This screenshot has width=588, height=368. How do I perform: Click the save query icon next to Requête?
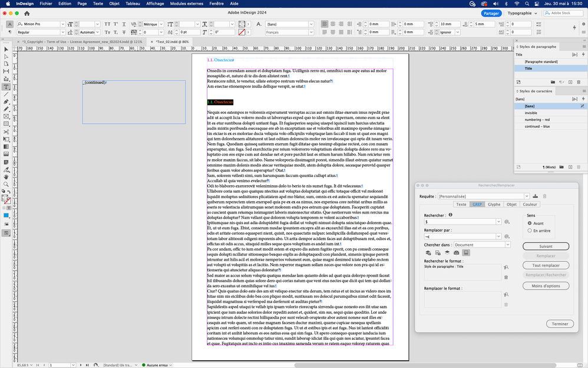(535, 196)
